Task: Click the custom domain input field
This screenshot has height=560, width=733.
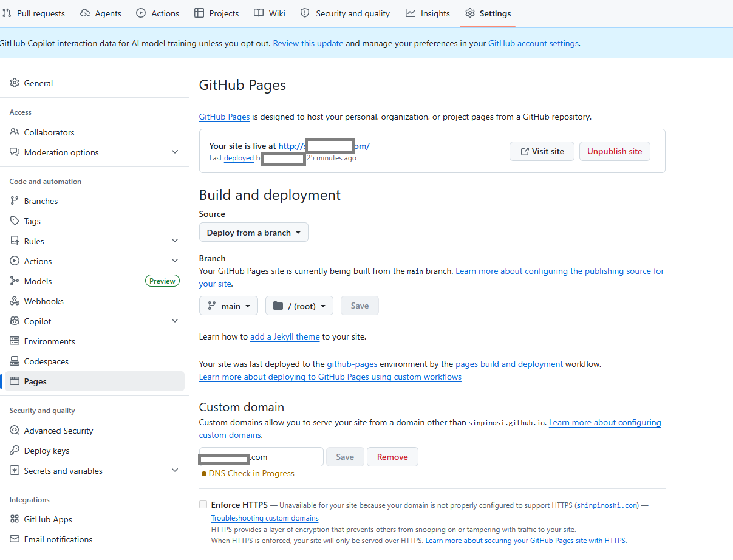Action: click(261, 457)
